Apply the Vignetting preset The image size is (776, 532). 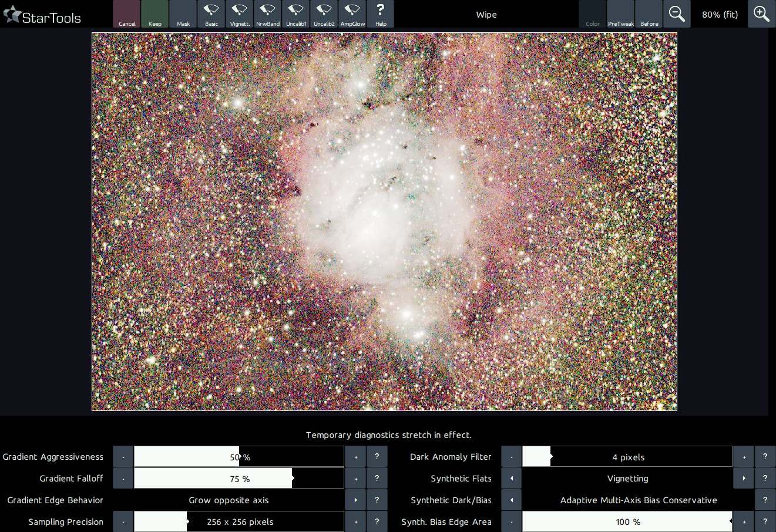point(239,14)
